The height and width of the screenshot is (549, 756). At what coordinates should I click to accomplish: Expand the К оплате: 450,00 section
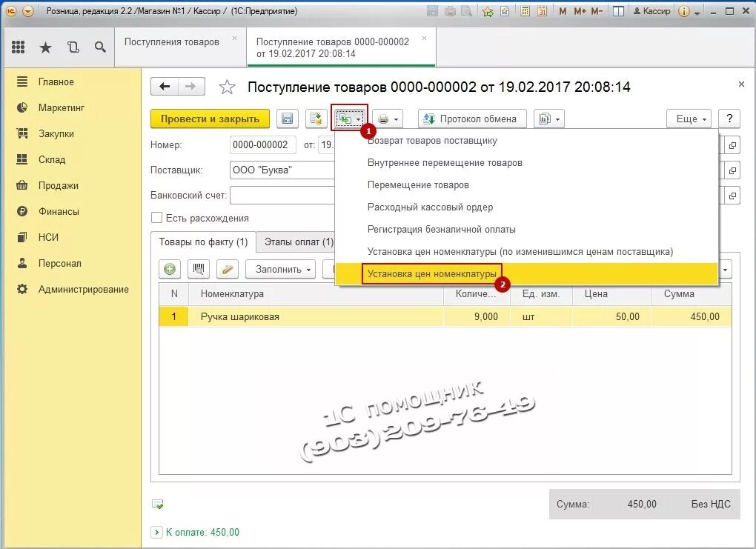156,532
